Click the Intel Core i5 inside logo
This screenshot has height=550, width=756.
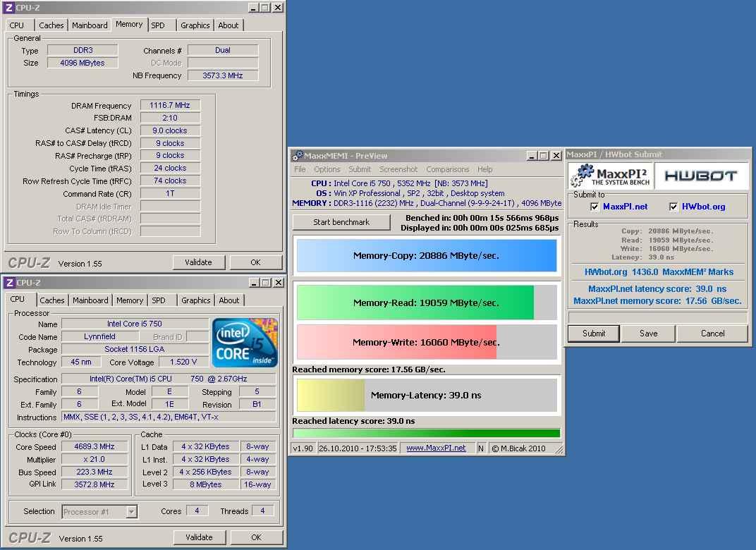coord(245,343)
